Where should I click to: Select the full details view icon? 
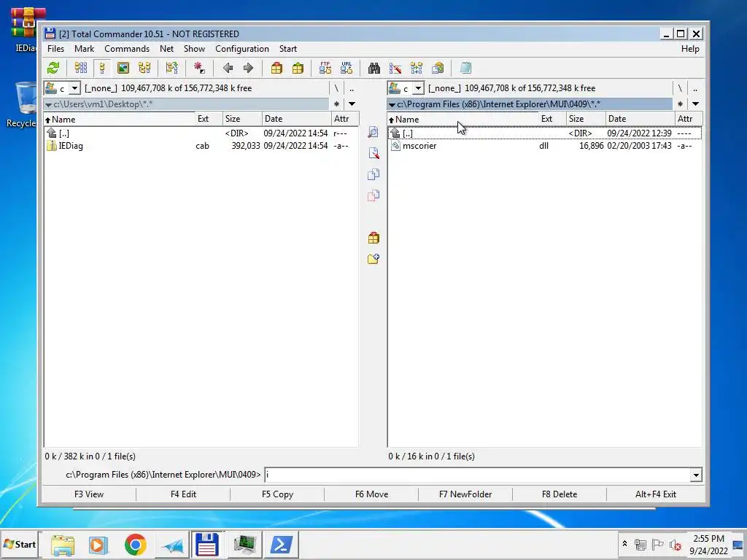[x=102, y=68]
